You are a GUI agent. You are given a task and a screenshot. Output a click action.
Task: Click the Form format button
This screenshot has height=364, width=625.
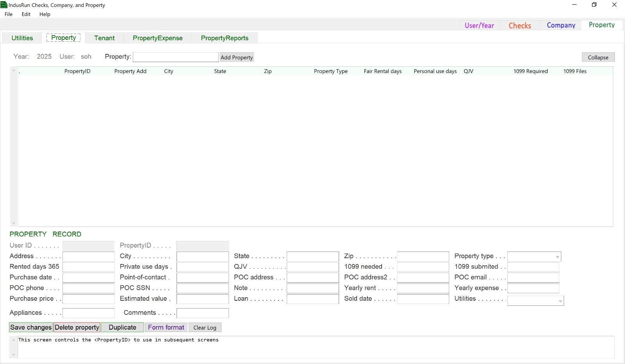(166, 327)
